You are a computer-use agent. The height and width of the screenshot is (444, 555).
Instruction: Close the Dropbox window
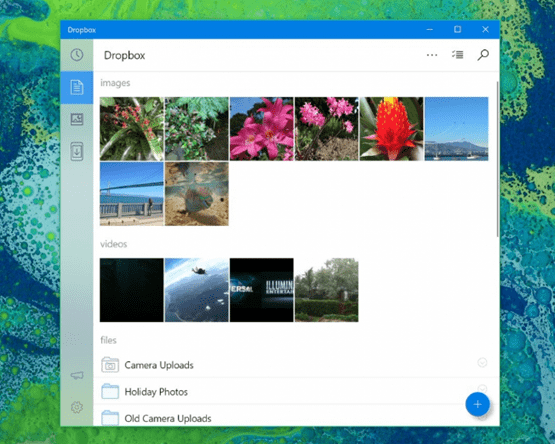[485, 29]
